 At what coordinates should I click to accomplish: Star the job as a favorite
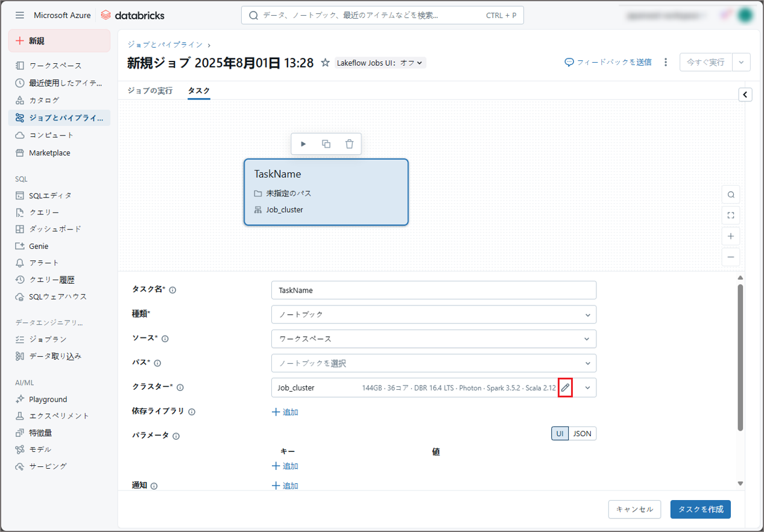click(x=325, y=63)
